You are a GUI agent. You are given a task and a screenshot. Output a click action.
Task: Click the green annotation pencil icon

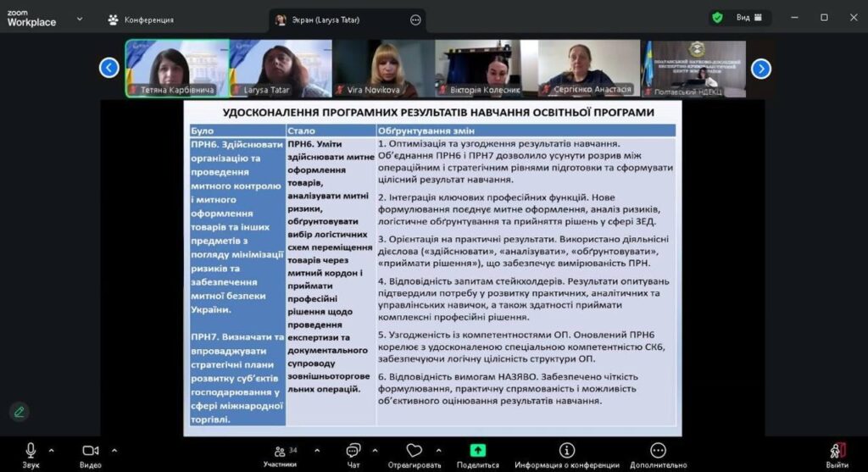19,412
